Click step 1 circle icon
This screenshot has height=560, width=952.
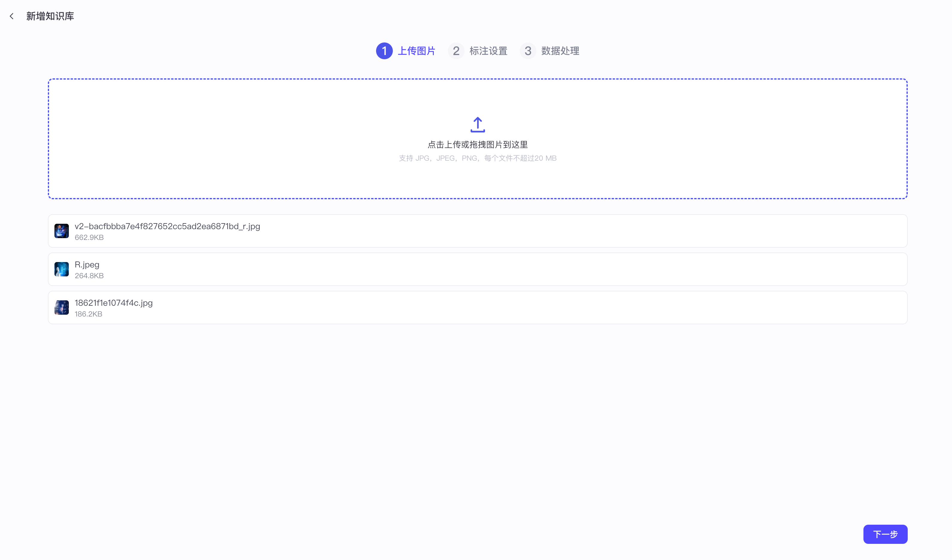(x=384, y=51)
